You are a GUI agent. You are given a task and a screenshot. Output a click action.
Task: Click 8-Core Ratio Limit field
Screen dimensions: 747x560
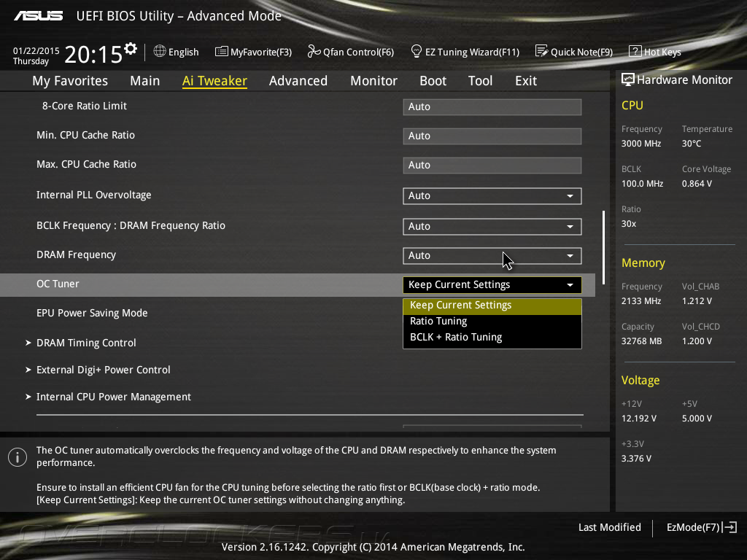492,107
